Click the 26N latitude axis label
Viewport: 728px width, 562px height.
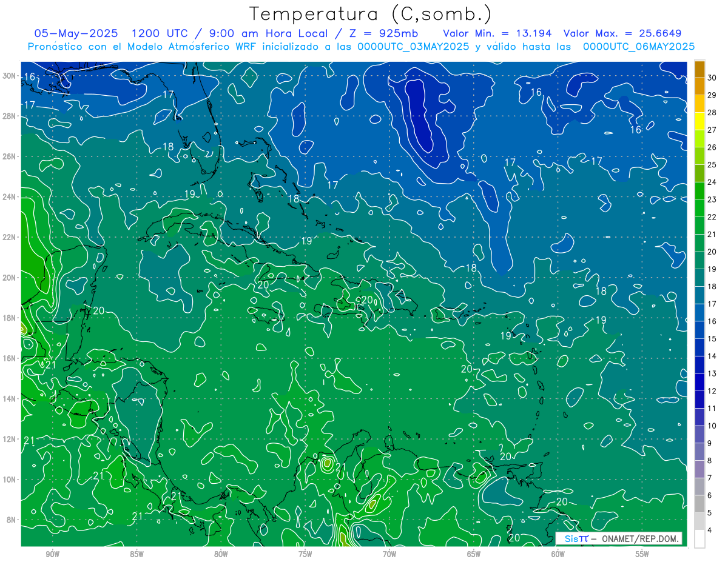coord(9,156)
